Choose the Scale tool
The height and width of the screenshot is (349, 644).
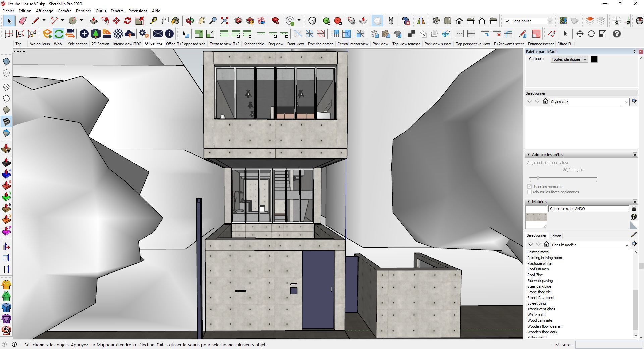(x=139, y=21)
